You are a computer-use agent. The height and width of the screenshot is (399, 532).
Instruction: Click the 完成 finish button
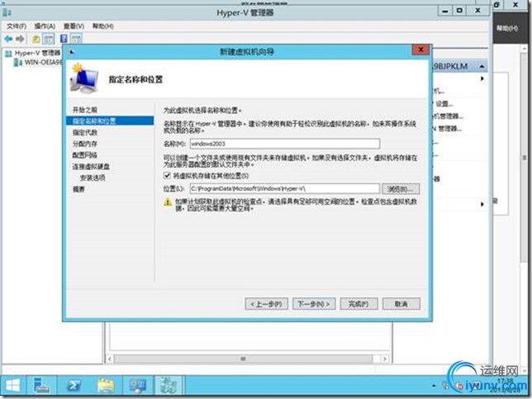tap(359, 304)
